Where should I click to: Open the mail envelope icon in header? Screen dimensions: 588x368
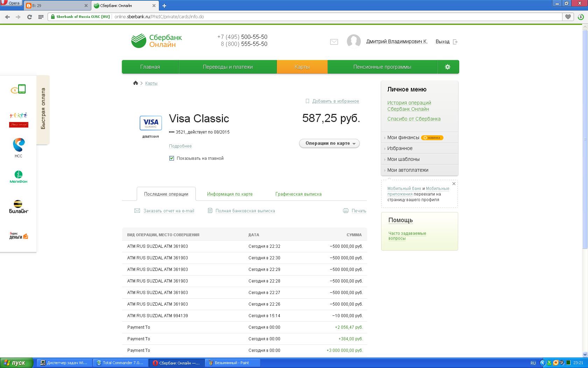[334, 42]
